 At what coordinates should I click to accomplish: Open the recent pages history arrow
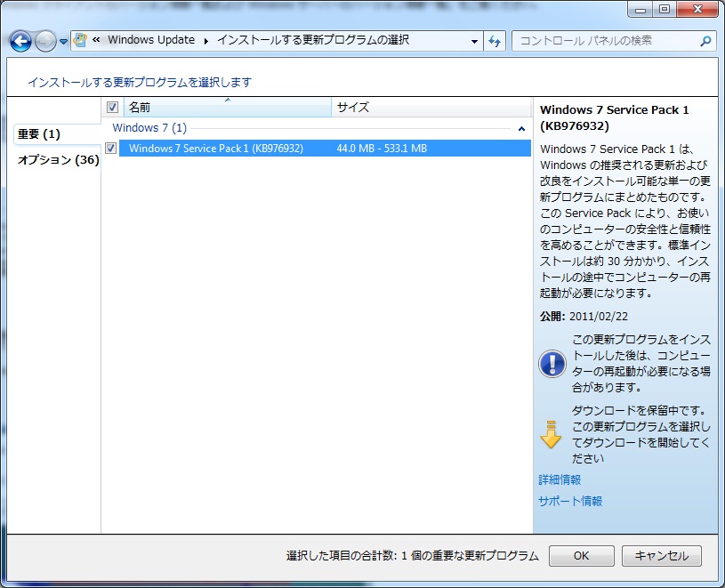(64, 42)
